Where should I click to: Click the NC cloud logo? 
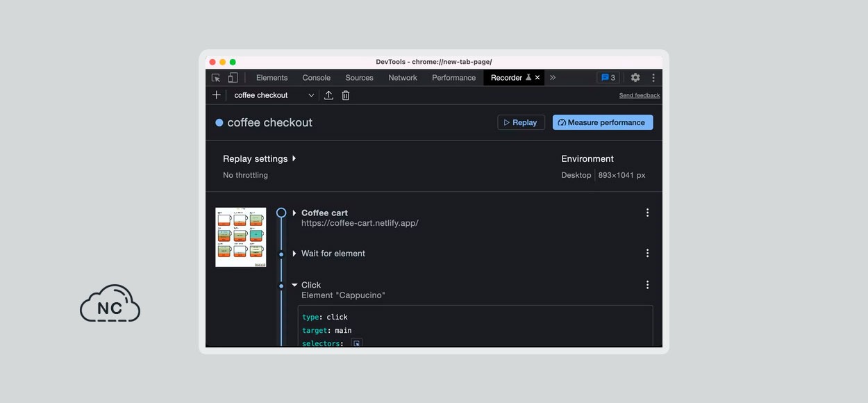pyautogui.click(x=110, y=304)
